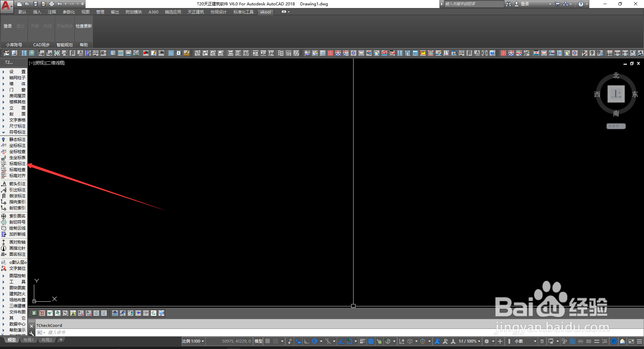644x349 pixels.
Task: Toggle the 模型 model space button
Action: (x=259, y=341)
